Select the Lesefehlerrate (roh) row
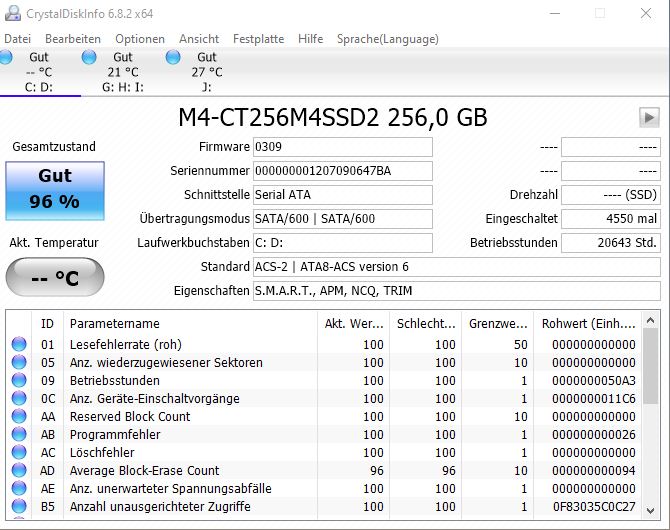This screenshot has height=530, width=670. 324,344
